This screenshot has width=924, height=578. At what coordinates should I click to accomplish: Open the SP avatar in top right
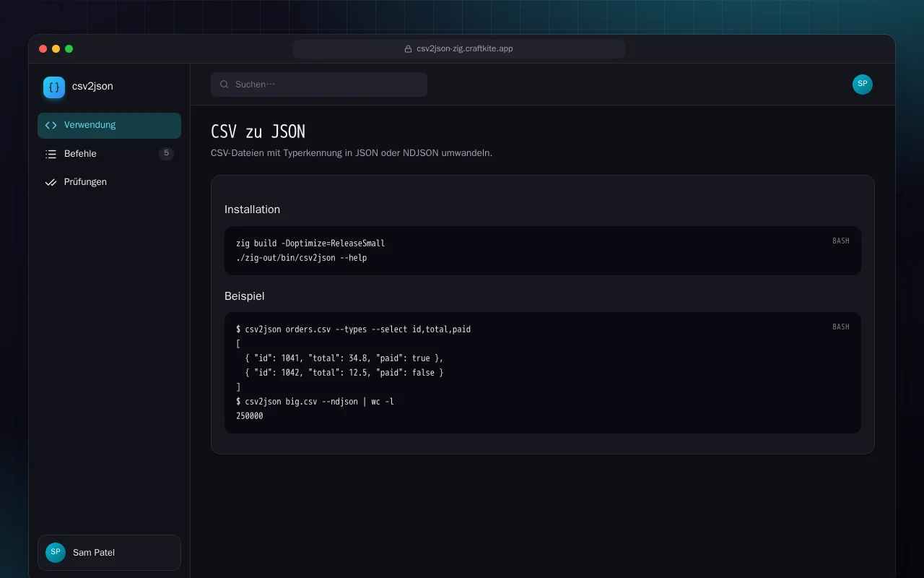(x=863, y=85)
